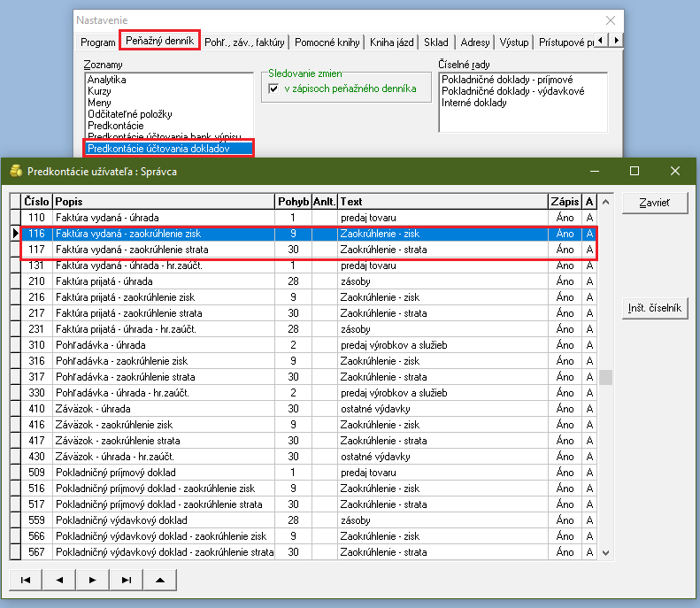Image resolution: width=700 pixels, height=608 pixels.
Task: Toggle 'v zápisoch peňažného denníka' checkbox
Action: [x=274, y=89]
